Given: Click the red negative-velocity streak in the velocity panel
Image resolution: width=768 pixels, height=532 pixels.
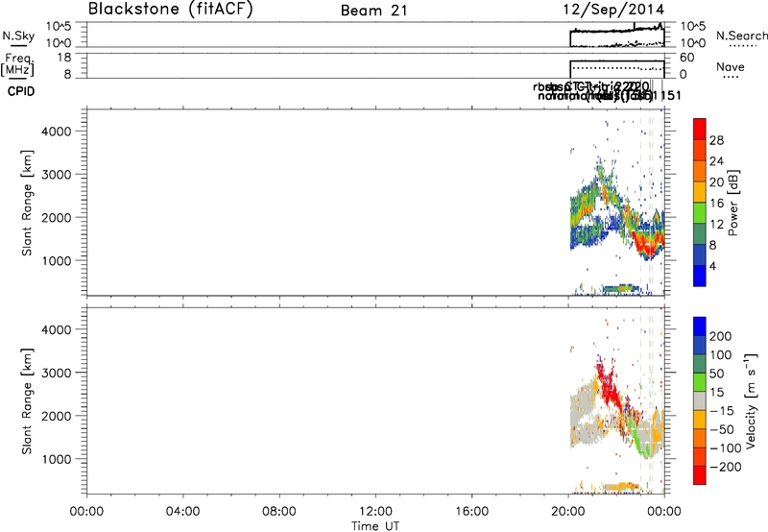Looking at the screenshot, I should point(611,386).
